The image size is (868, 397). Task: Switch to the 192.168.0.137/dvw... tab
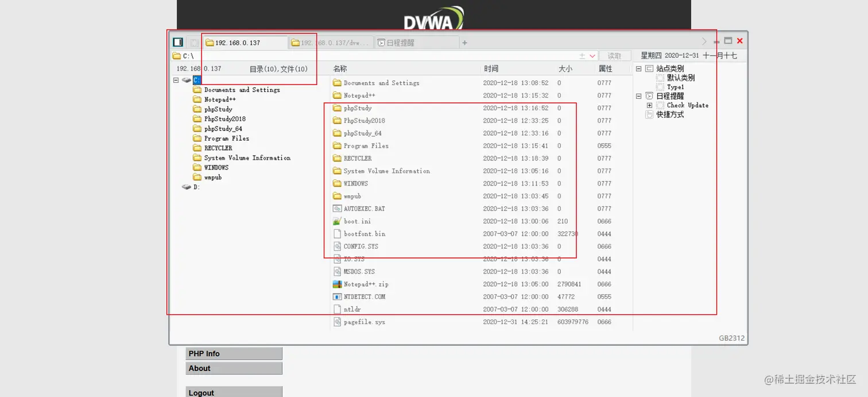click(x=331, y=43)
